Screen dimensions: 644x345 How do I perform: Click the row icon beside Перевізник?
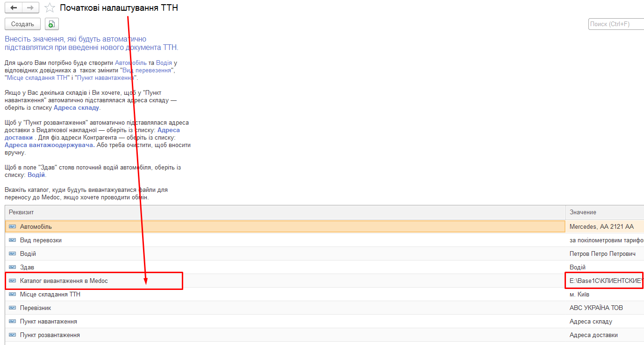point(13,308)
